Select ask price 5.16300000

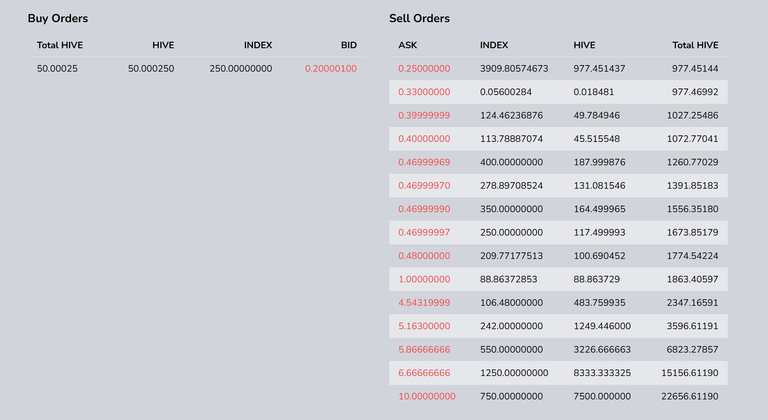coord(424,326)
